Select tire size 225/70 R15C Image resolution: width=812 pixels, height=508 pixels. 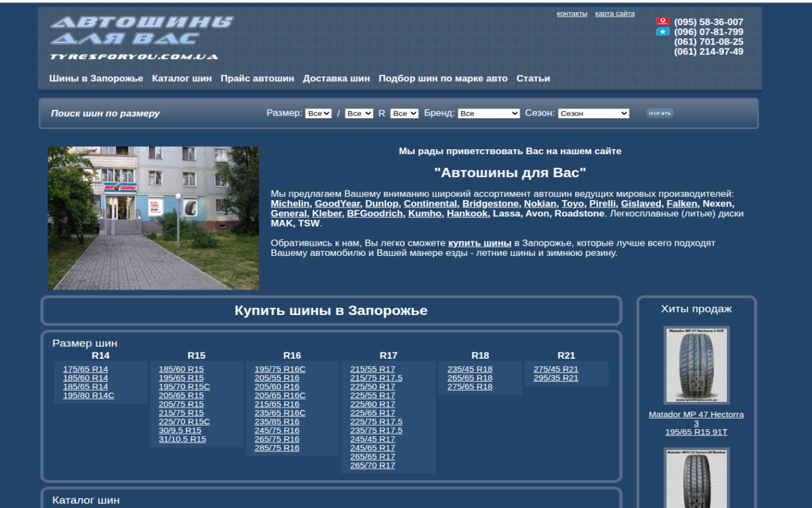coord(185,422)
